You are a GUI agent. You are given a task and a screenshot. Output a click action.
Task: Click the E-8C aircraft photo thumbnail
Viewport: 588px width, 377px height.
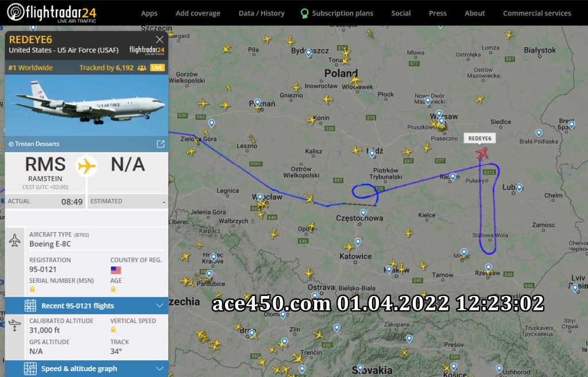(87, 106)
